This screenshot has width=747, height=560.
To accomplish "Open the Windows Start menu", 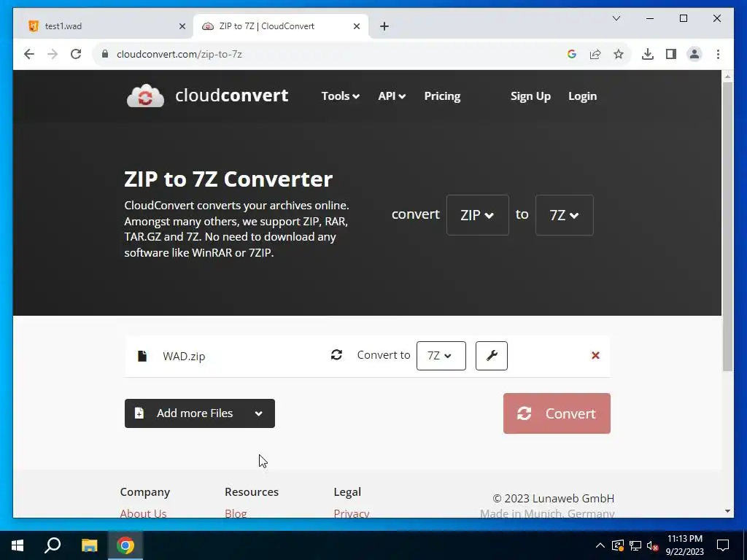I will point(18,545).
